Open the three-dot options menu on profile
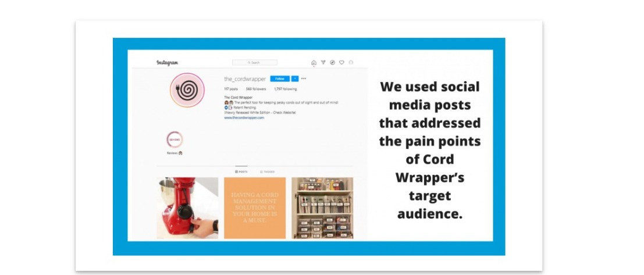 304,78
